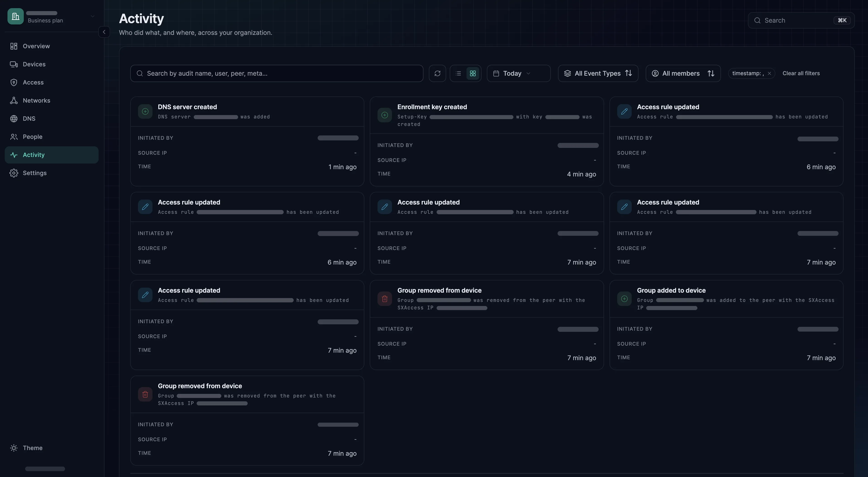Image resolution: width=868 pixels, height=477 pixels.
Task: Remove the timestamp filter chip
Action: click(769, 73)
